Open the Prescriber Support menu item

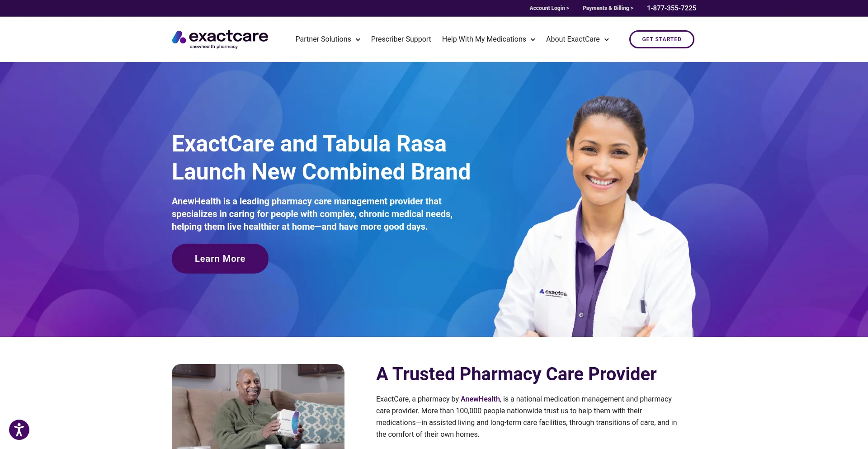(x=401, y=39)
